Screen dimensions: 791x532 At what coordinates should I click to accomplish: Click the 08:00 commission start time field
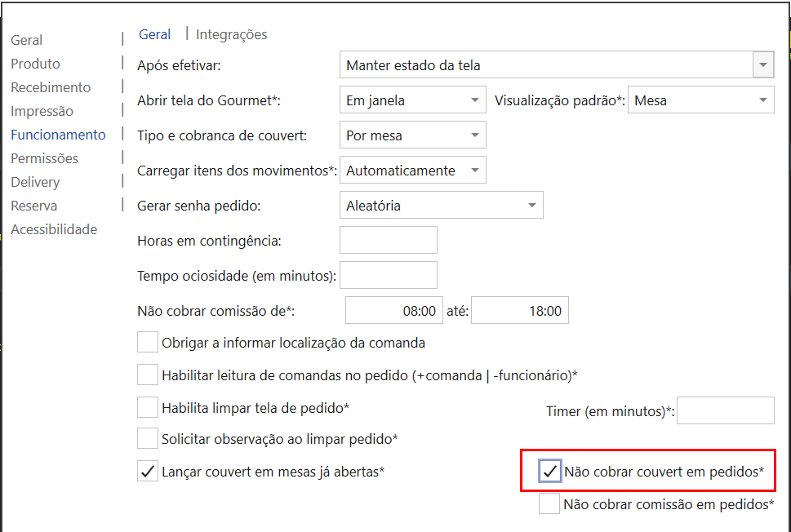[393, 311]
